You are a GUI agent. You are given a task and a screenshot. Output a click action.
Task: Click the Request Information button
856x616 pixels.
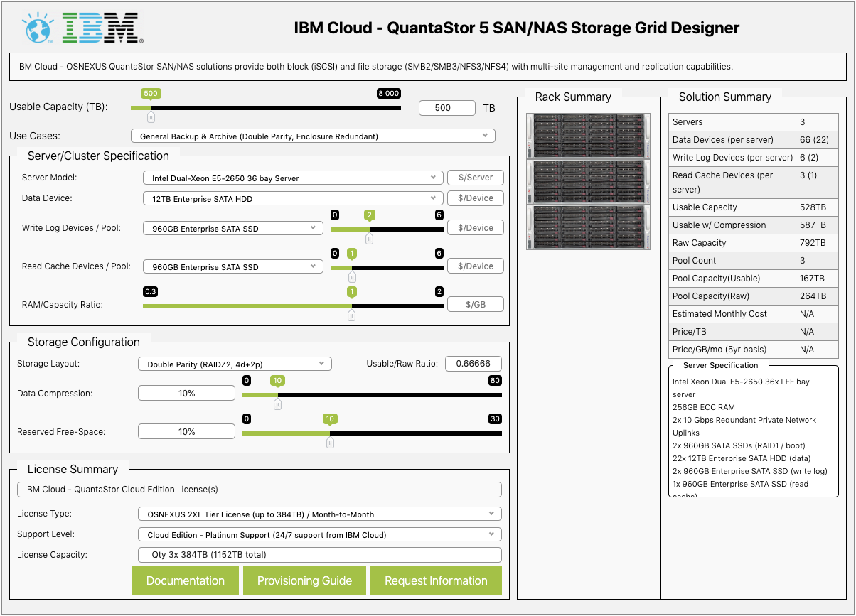[436, 580]
